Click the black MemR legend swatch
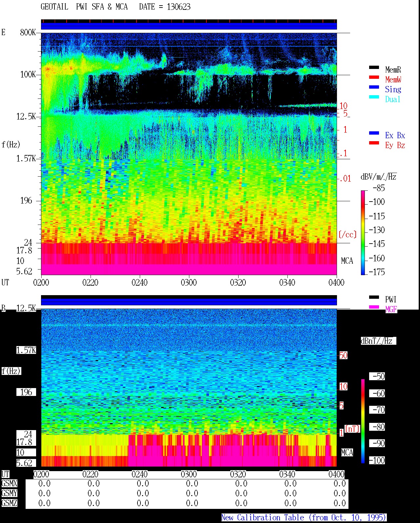The width and height of the screenshot is (420, 523). pyautogui.click(x=374, y=67)
